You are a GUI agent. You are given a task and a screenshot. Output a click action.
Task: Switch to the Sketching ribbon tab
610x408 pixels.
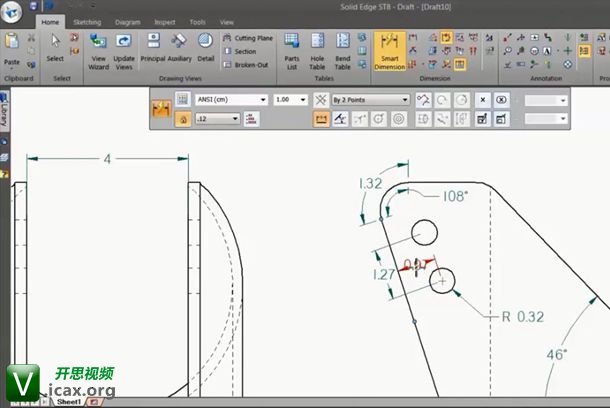(x=87, y=21)
